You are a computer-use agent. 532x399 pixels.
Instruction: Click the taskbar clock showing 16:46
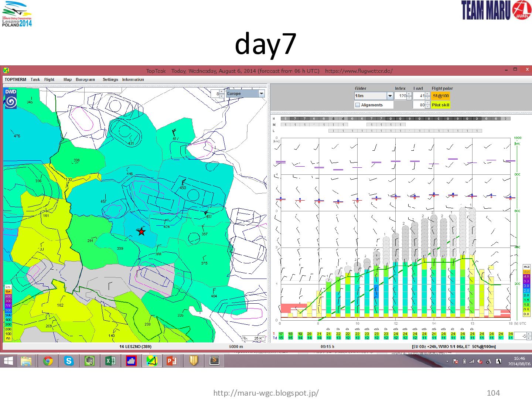pyautogui.click(x=519, y=361)
